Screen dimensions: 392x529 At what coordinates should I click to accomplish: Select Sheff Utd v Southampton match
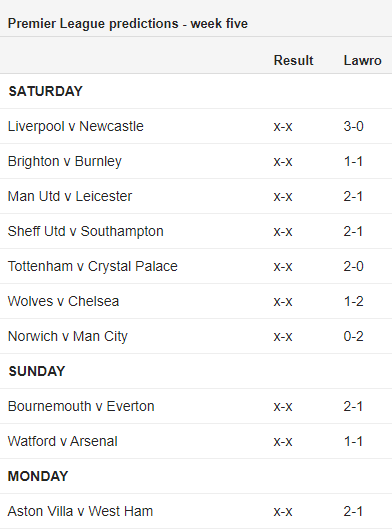tap(86, 231)
